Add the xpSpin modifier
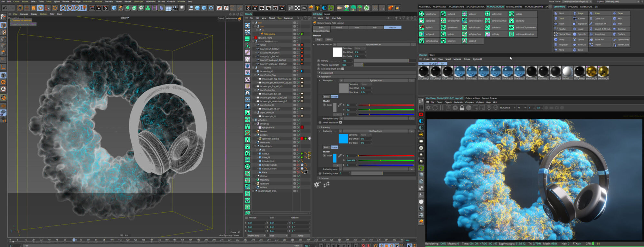Image resolution: width=644 pixels, height=247 pixels. [450, 34]
